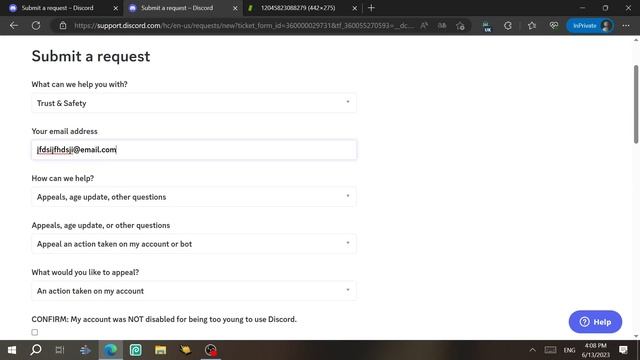Close the first Submit a request tab
The image size is (640, 360).
(x=116, y=8)
